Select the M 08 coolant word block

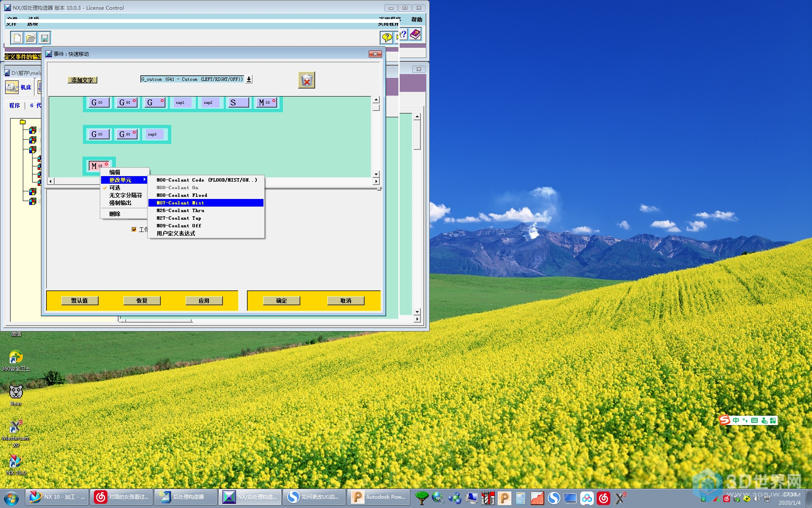(98, 166)
